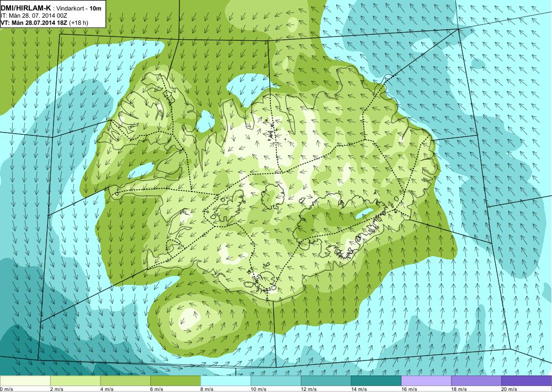Select the light green 2–4 m/s legend swatch
The image size is (552, 392).
(75, 381)
